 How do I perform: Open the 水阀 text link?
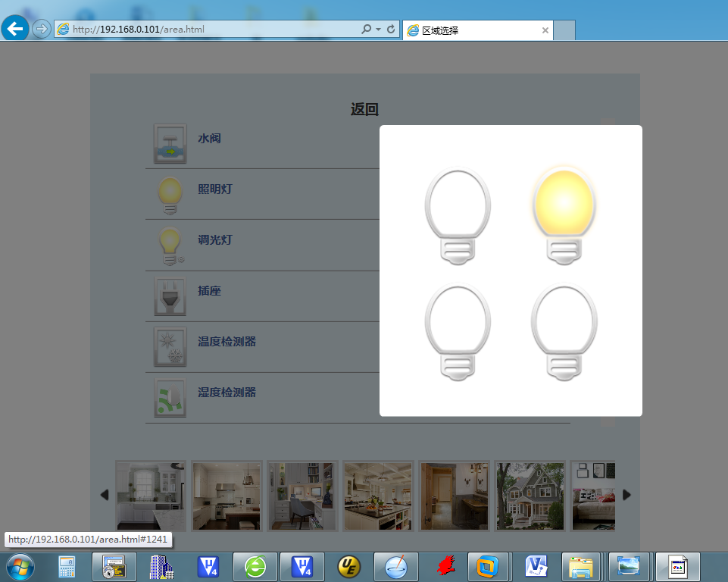(x=209, y=139)
